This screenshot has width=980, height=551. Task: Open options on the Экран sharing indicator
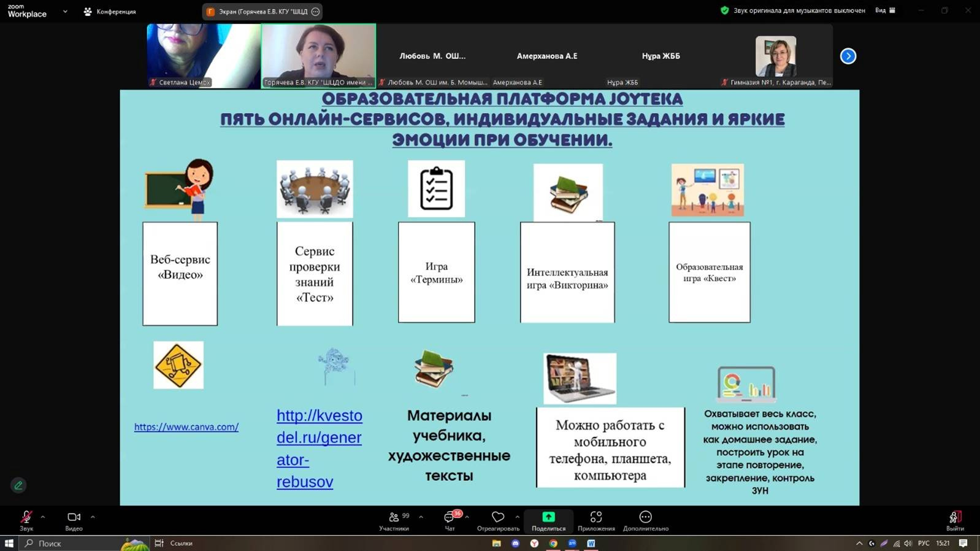point(315,12)
